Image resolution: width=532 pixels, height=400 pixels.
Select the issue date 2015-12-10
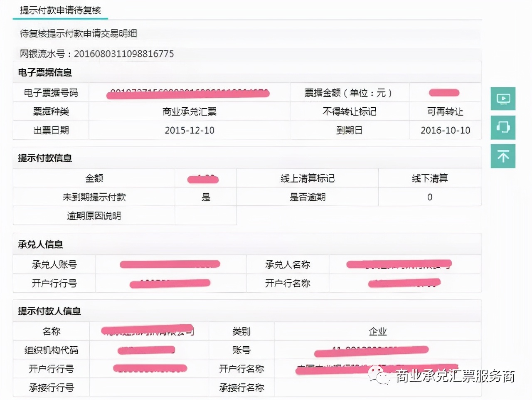coord(189,130)
